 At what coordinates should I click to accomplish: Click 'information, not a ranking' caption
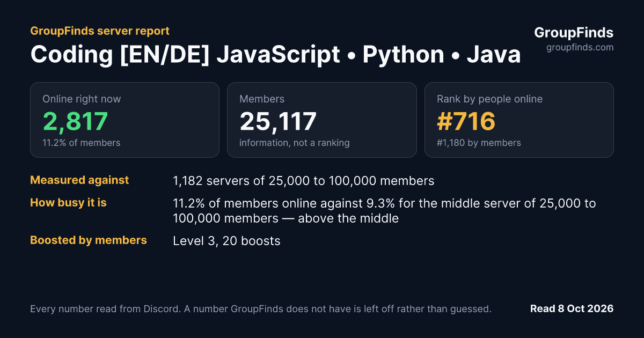pos(295,143)
